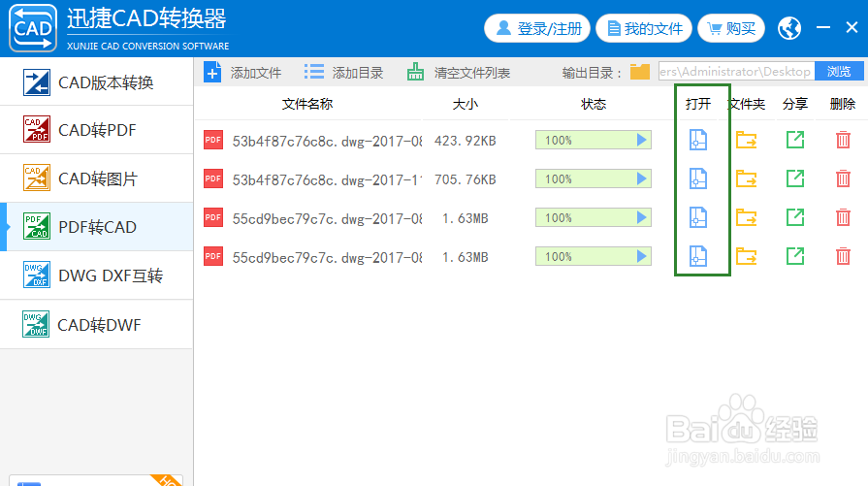Delete the 423.92KB file entry
The width and height of the screenshot is (868, 486).
(x=843, y=140)
